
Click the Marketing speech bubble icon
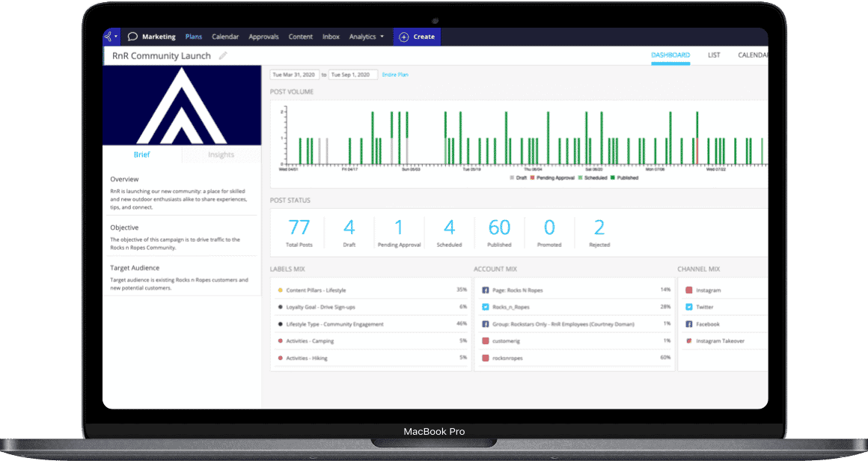[x=132, y=37]
